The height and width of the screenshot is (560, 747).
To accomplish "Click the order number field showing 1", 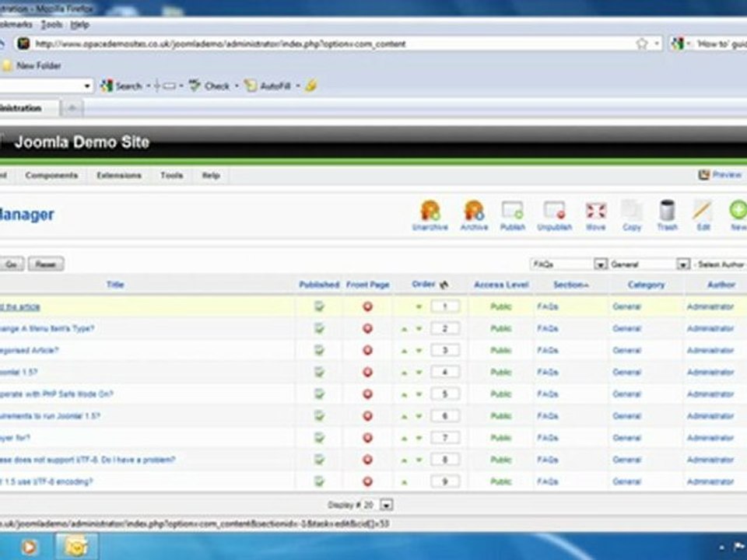I will pos(445,306).
